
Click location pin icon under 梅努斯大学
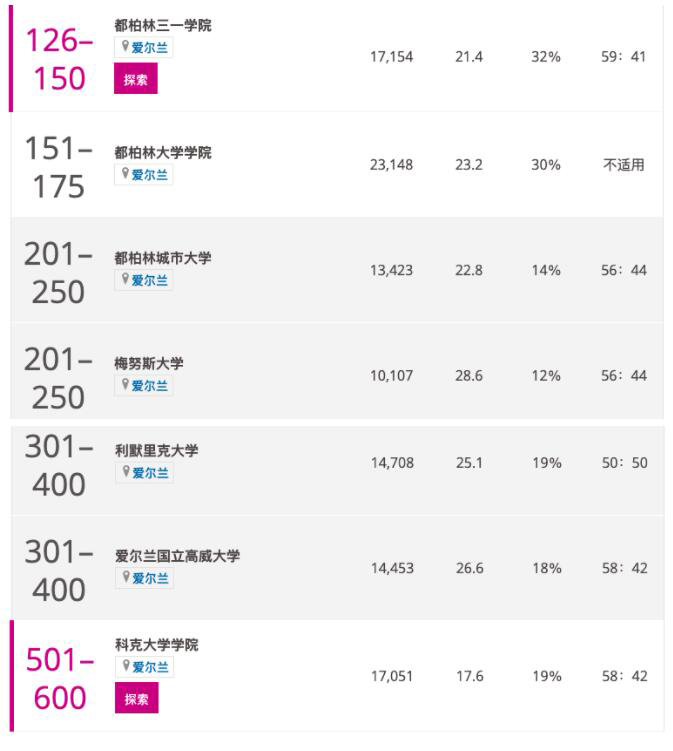coord(125,386)
